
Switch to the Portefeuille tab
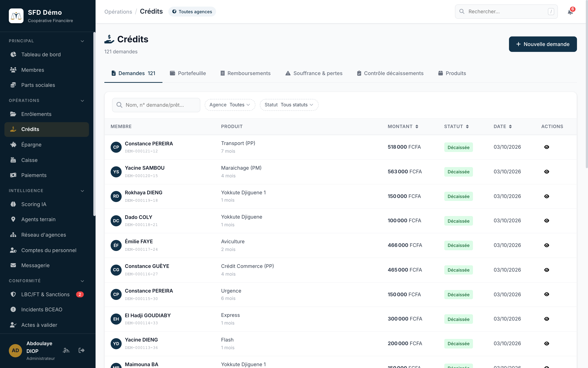pos(188,73)
